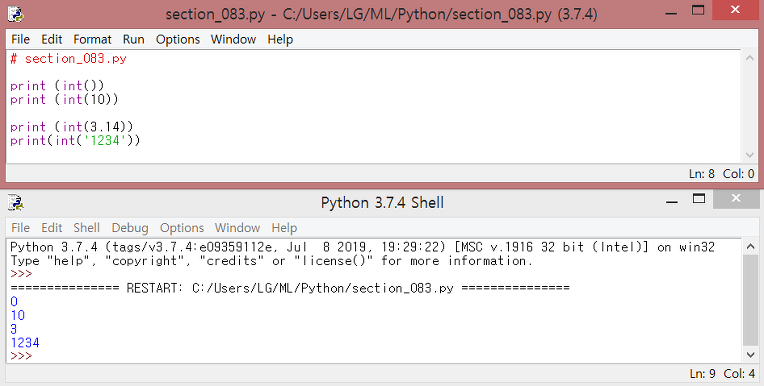Viewport: 764px width, 386px height.
Task: Open the editor Options menu
Action: click(x=178, y=39)
